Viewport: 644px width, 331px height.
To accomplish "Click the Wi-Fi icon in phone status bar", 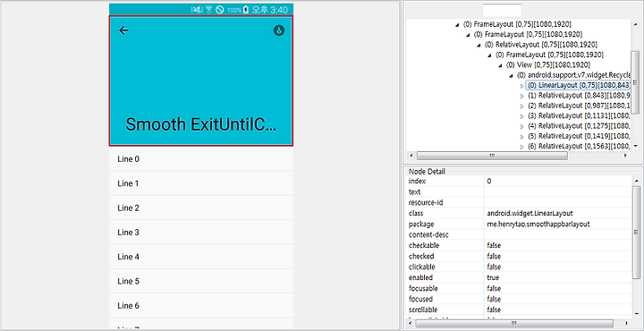I will pos(209,10).
